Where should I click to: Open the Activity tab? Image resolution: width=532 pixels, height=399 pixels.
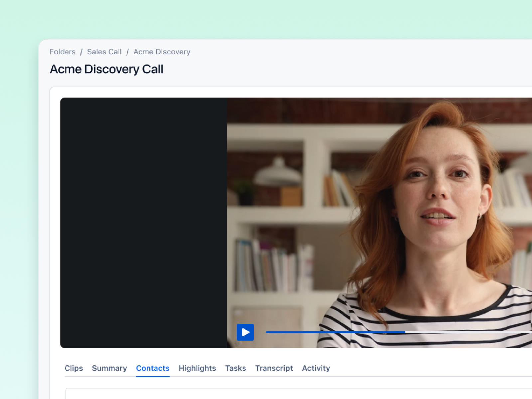coord(316,368)
